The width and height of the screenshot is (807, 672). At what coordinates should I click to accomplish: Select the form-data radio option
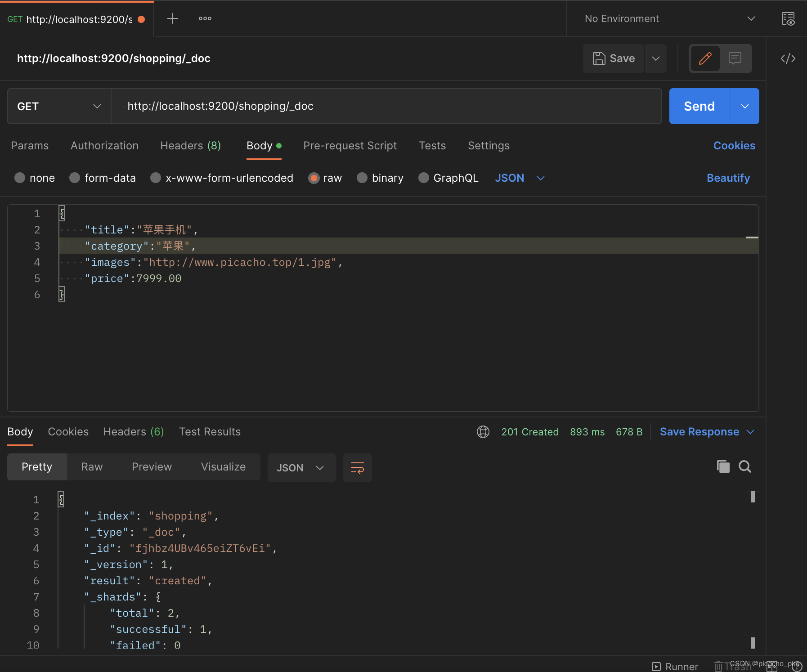(75, 178)
